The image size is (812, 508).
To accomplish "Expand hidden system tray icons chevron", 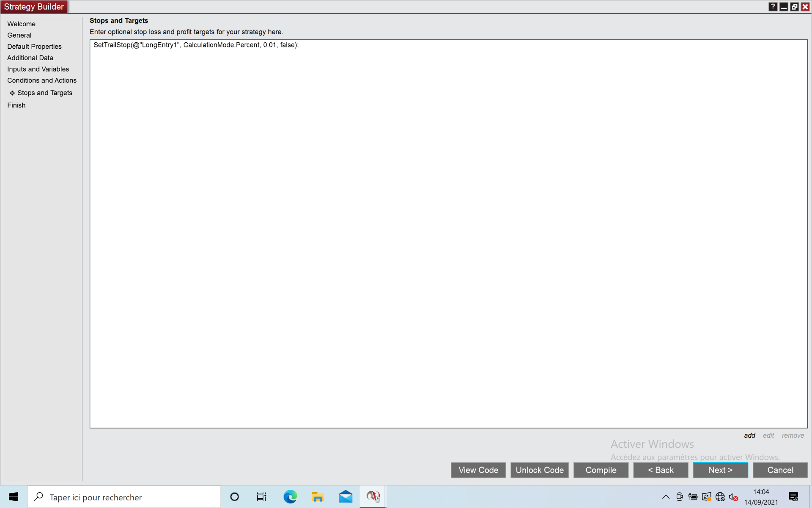I will click(666, 497).
